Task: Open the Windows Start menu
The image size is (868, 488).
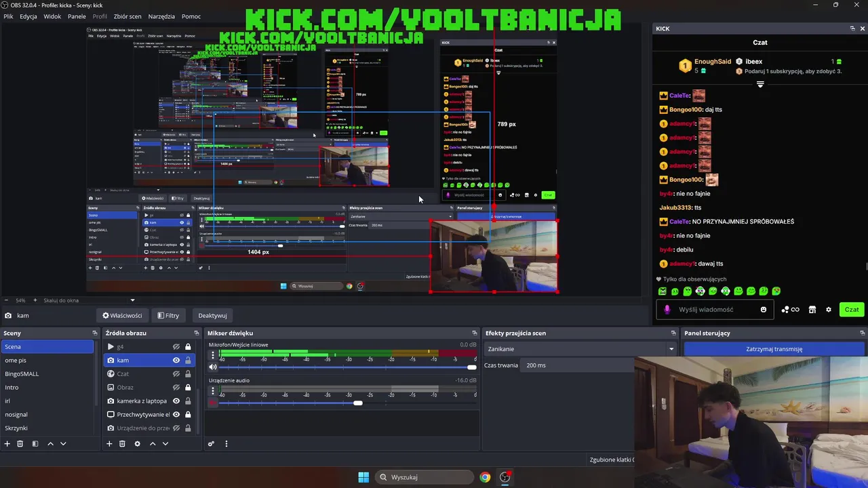Action: (363, 477)
